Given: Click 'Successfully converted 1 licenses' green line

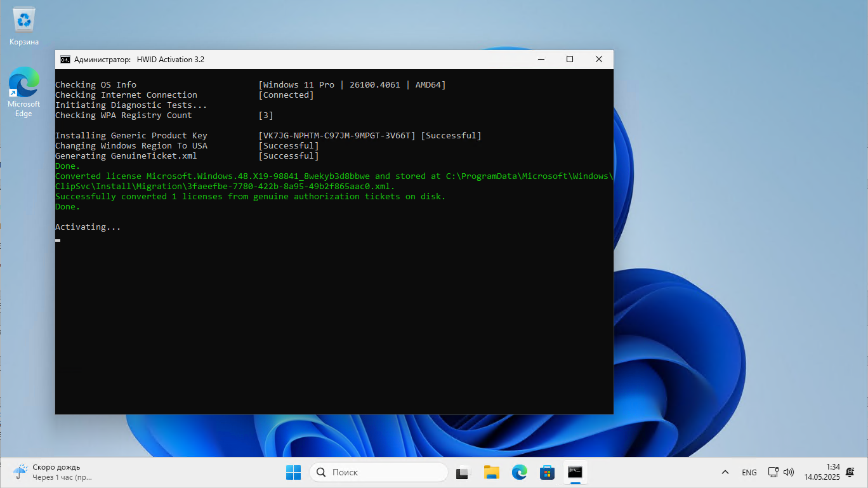Looking at the screenshot, I should coord(251,196).
